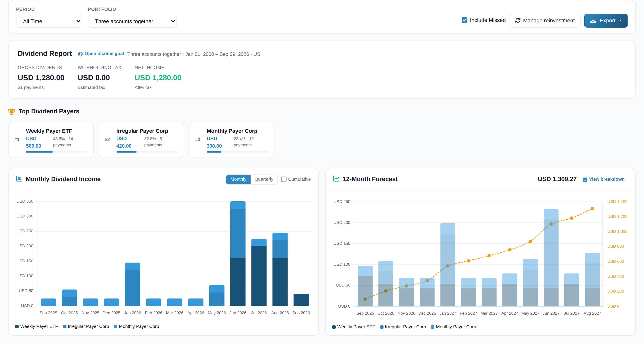Open the Export button menu
Image resolution: width=644 pixels, height=344 pixels.
606,20
